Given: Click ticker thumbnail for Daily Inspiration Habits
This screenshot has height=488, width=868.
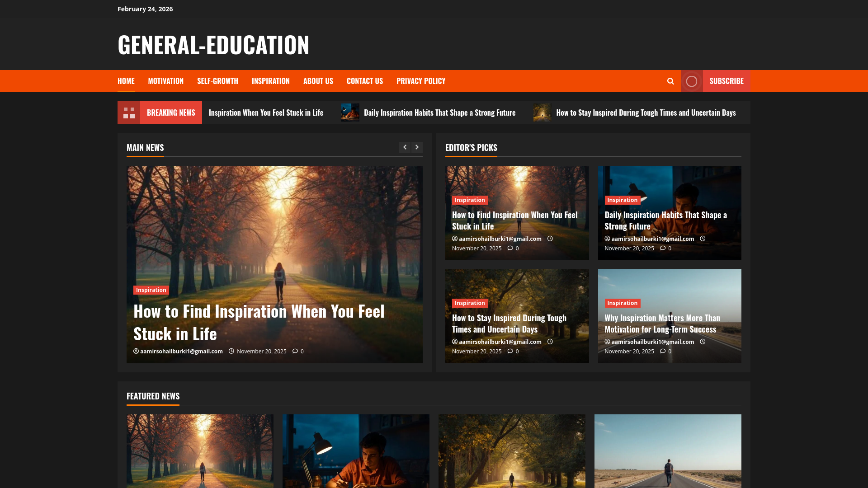Looking at the screenshot, I should [350, 113].
